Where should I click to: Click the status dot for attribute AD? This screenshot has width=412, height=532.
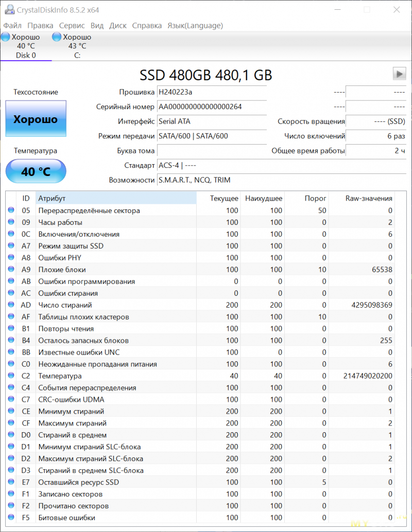tap(11, 305)
